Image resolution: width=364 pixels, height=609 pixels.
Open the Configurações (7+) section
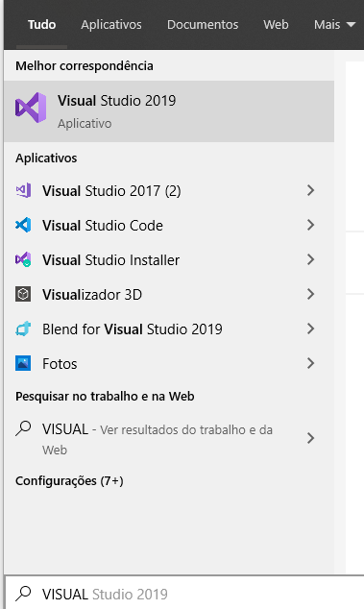[x=69, y=481]
